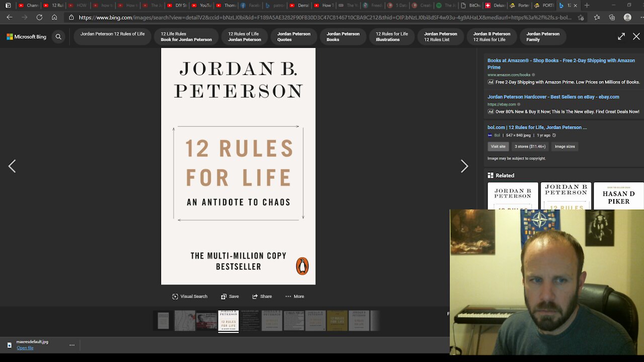
Task: Open download item options ellipsis menu
Action: (72, 345)
